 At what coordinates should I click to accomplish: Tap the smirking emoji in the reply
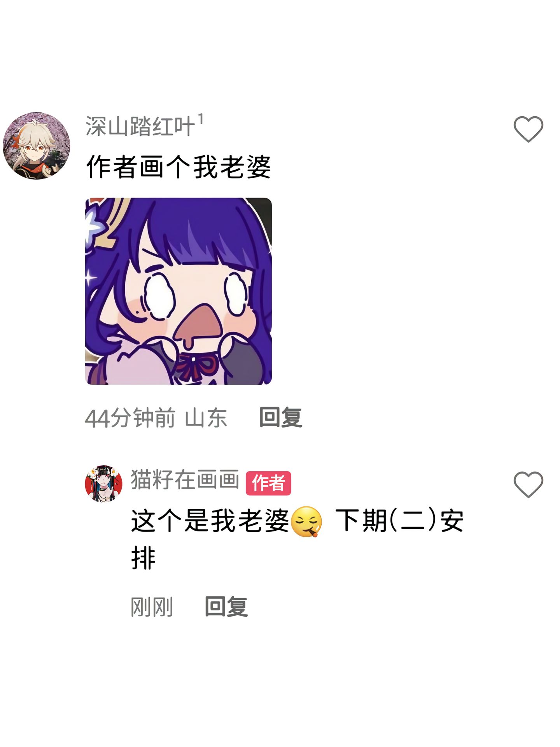click(x=306, y=521)
